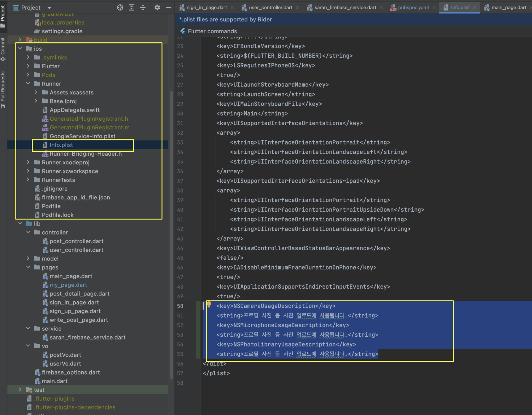Screen dimensions: 532x415
Task: Select the Info.plist editor tab
Action: click(x=460, y=8)
